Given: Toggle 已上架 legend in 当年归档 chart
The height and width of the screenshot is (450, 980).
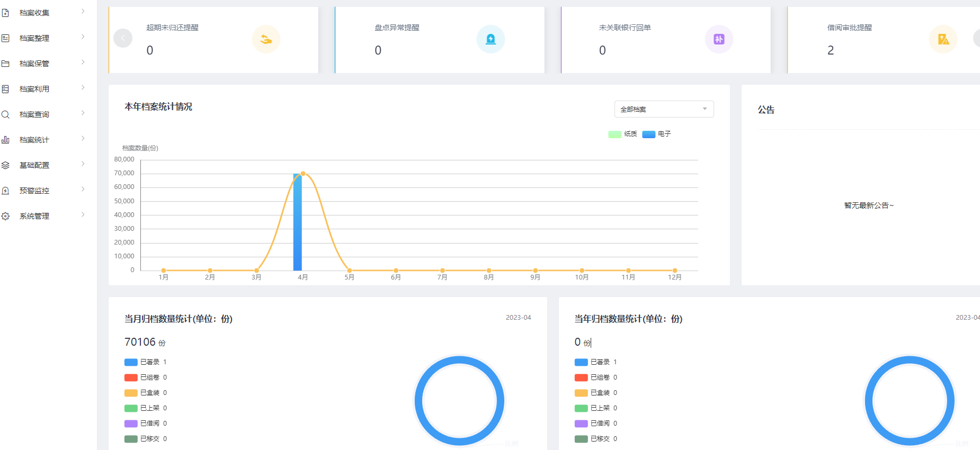Looking at the screenshot, I should (596, 408).
